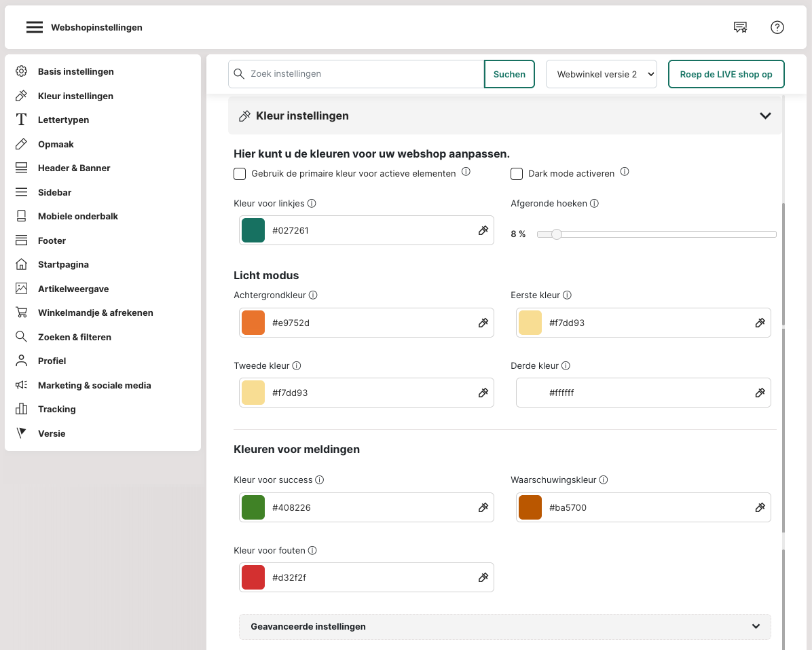Select Marketing & sociale media menu item
The width and height of the screenshot is (812, 650).
click(x=94, y=385)
